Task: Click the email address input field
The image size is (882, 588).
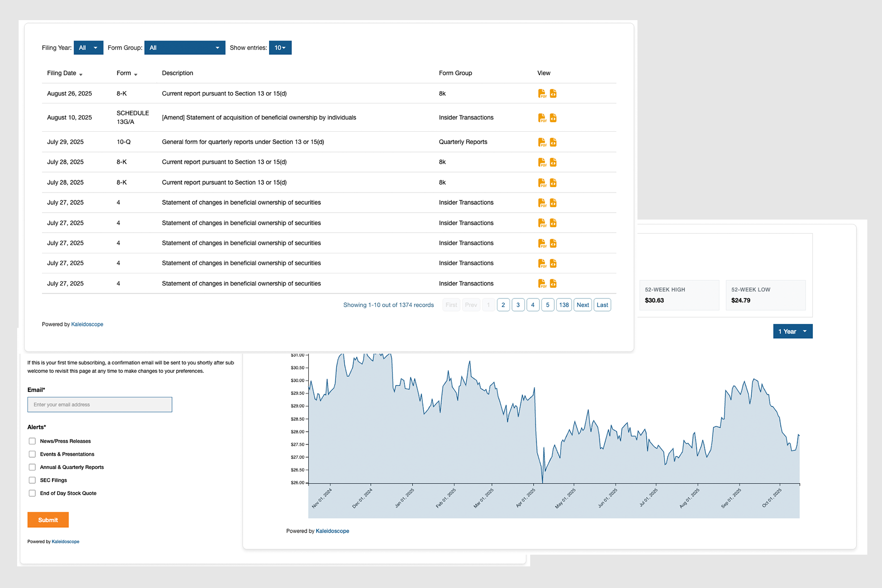Action: click(x=99, y=404)
